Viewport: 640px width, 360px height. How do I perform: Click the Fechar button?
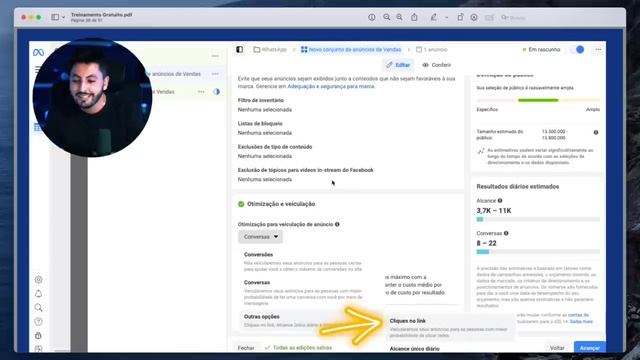[x=246, y=348]
